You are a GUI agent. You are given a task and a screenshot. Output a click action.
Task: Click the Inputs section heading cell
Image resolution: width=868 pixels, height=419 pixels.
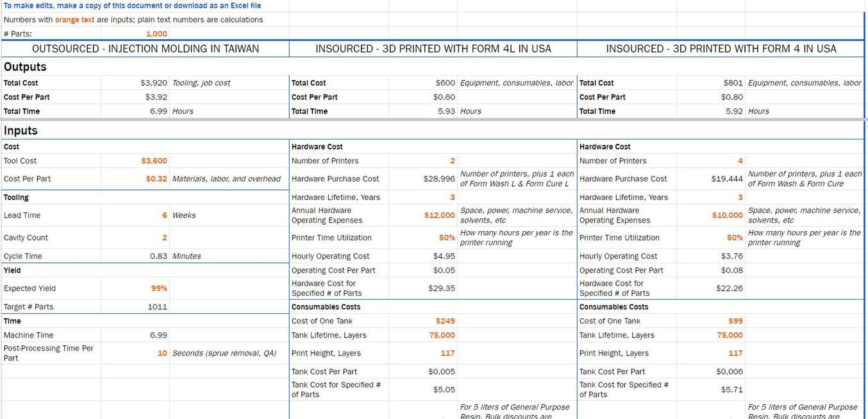click(21, 131)
